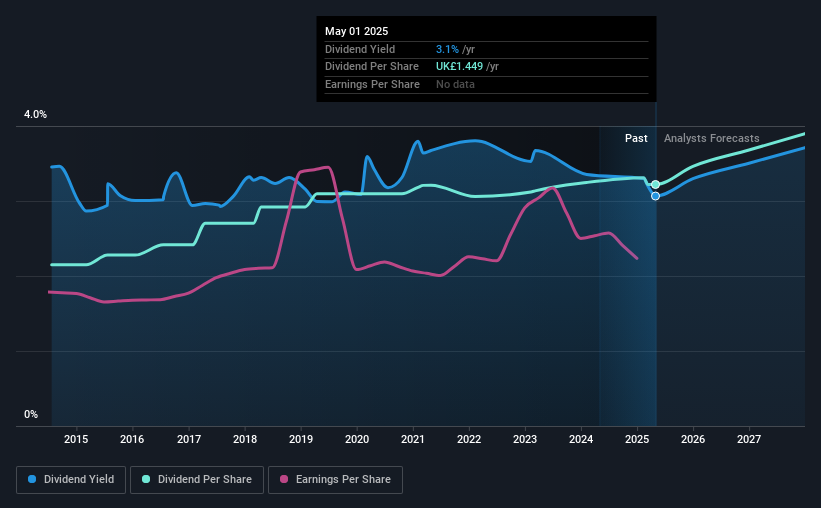
Task: Click the 2025 x-axis label
Action: pyautogui.click(x=637, y=439)
